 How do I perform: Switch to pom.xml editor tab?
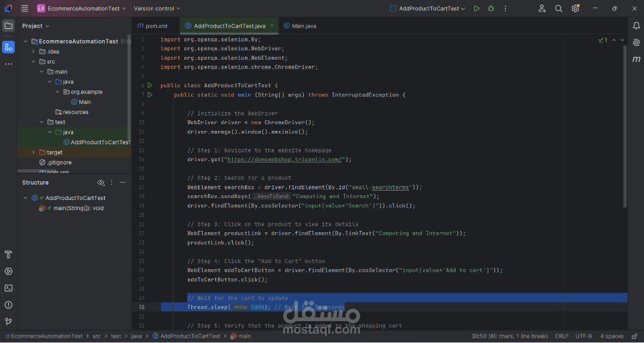pos(152,26)
